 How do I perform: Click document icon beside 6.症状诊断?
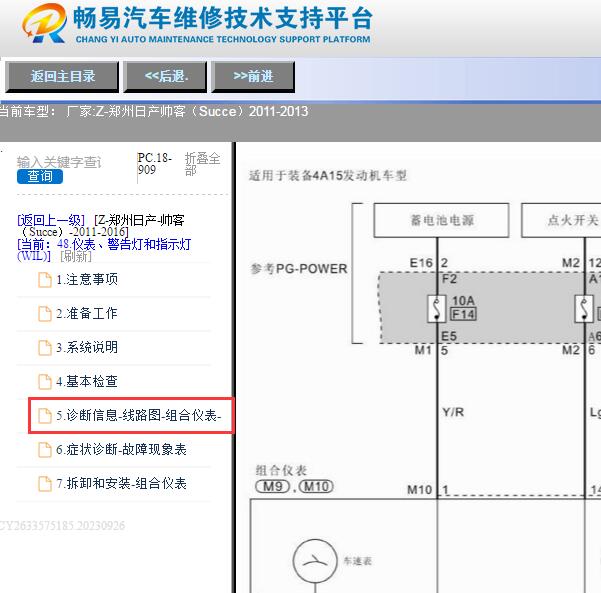pos(45,450)
